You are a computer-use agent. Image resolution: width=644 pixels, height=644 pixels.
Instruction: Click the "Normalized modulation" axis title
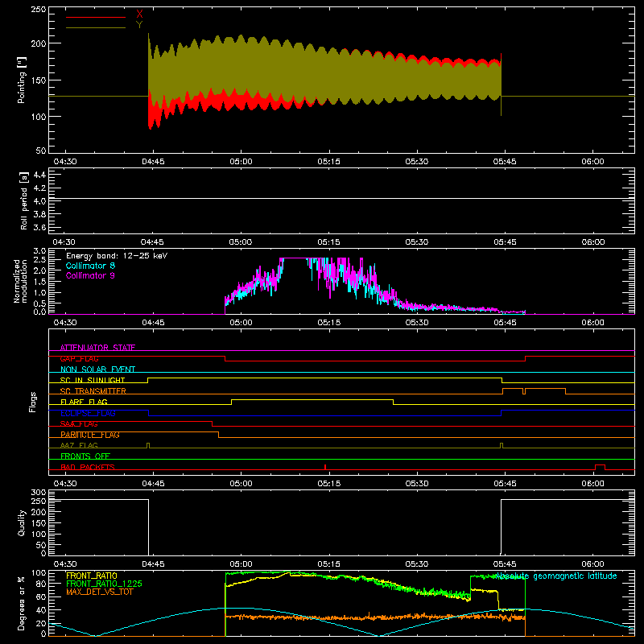pyautogui.click(x=20, y=281)
